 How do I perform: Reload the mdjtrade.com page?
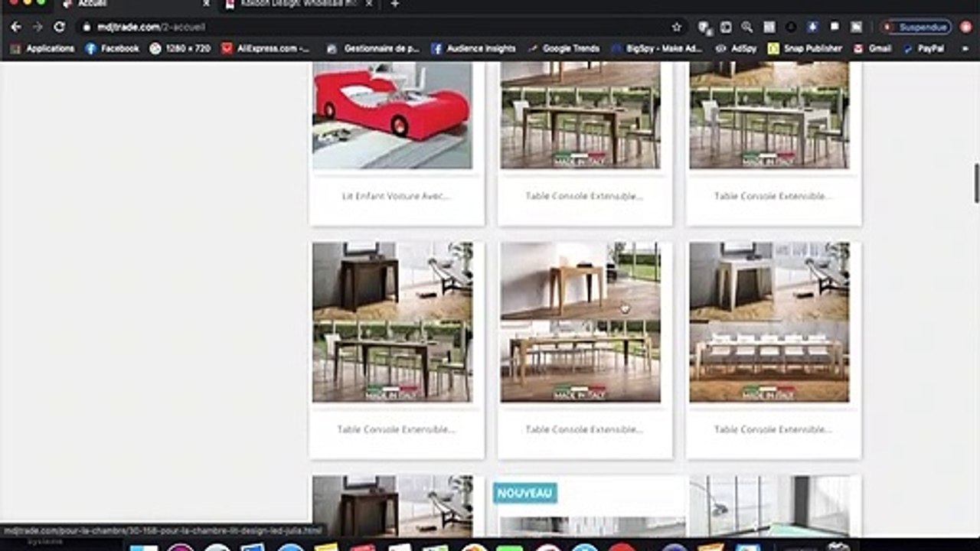pyautogui.click(x=59, y=27)
